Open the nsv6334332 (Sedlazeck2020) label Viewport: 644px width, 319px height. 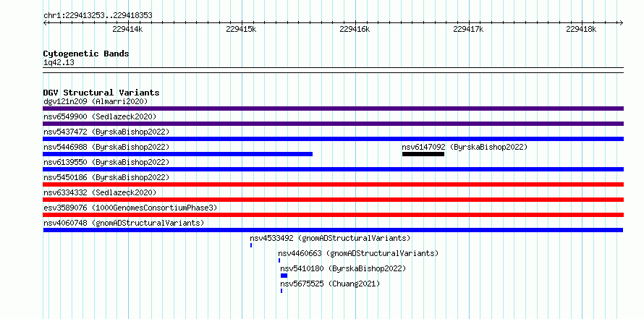click(x=100, y=192)
